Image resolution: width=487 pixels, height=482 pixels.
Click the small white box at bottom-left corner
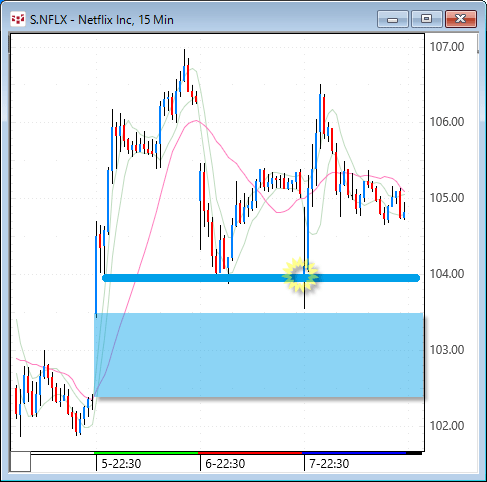coord(20,462)
